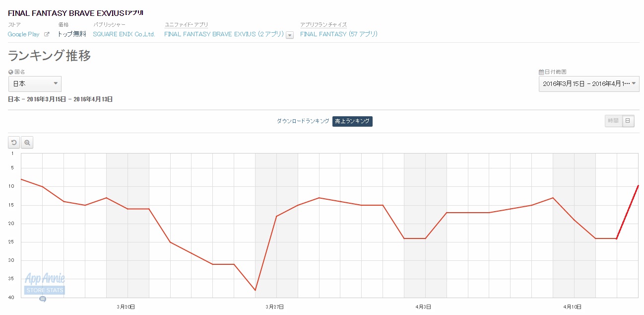Click the トップ無料 price text
Viewport: 644px width, 315px height.
point(72,34)
